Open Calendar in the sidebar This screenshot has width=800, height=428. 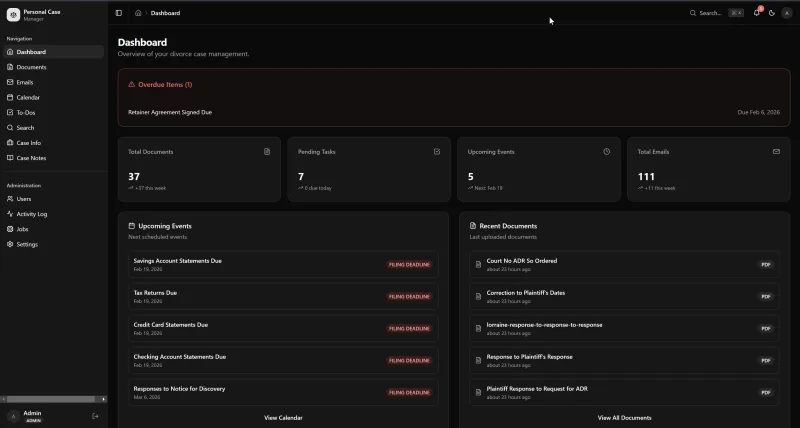[x=54, y=97]
